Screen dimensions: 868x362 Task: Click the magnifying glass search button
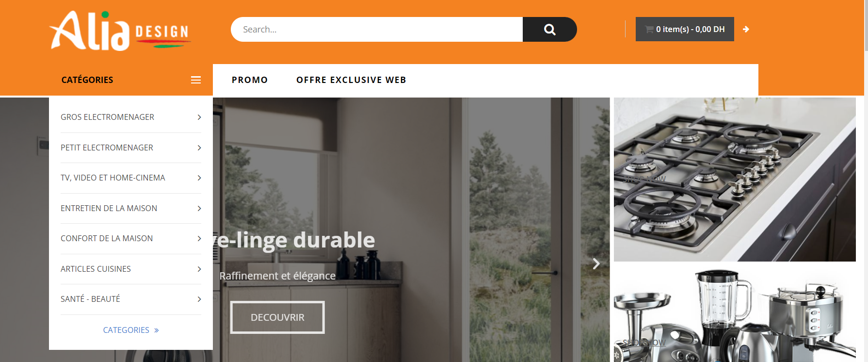click(x=549, y=29)
